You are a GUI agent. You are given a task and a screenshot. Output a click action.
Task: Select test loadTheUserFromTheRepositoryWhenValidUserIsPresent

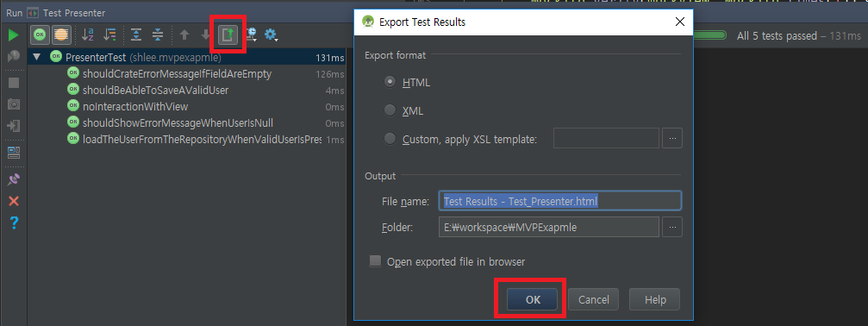[187, 140]
